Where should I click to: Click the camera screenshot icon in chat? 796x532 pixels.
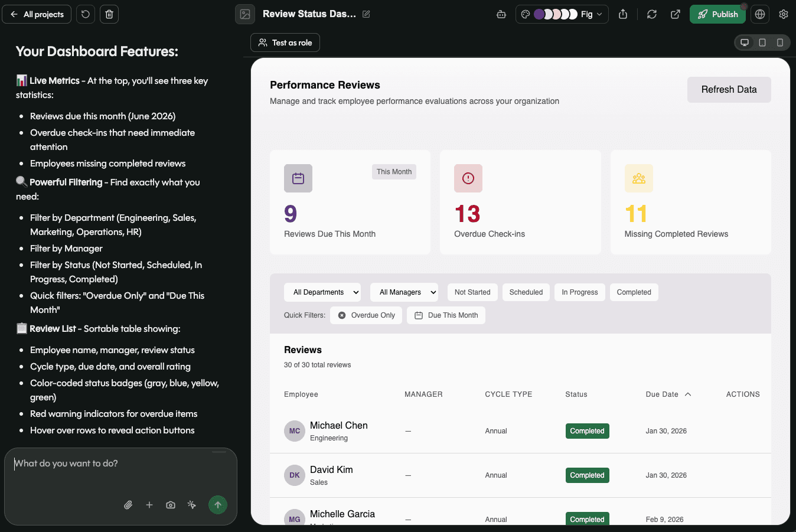(x=171, y=505)
